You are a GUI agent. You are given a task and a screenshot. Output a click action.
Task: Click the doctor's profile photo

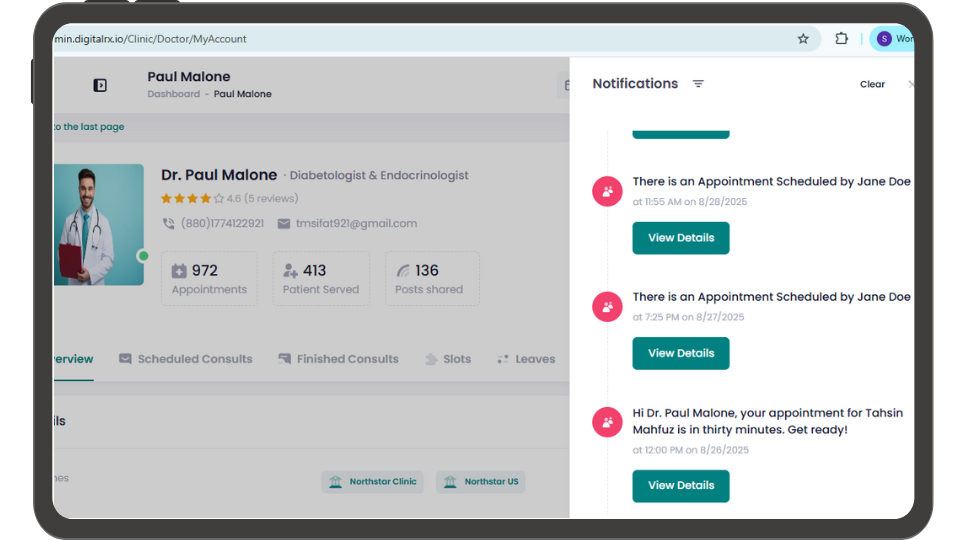point(99,224)
